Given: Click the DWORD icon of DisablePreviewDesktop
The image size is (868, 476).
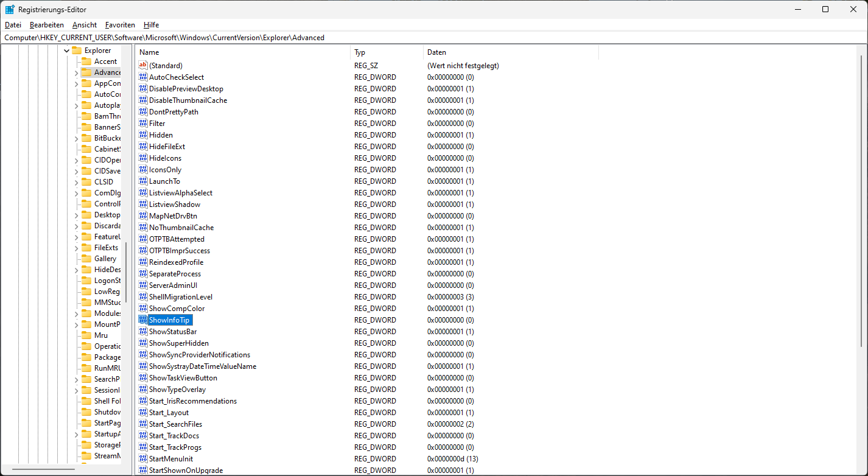Looking at the screenshot, I should pos(143,88).
